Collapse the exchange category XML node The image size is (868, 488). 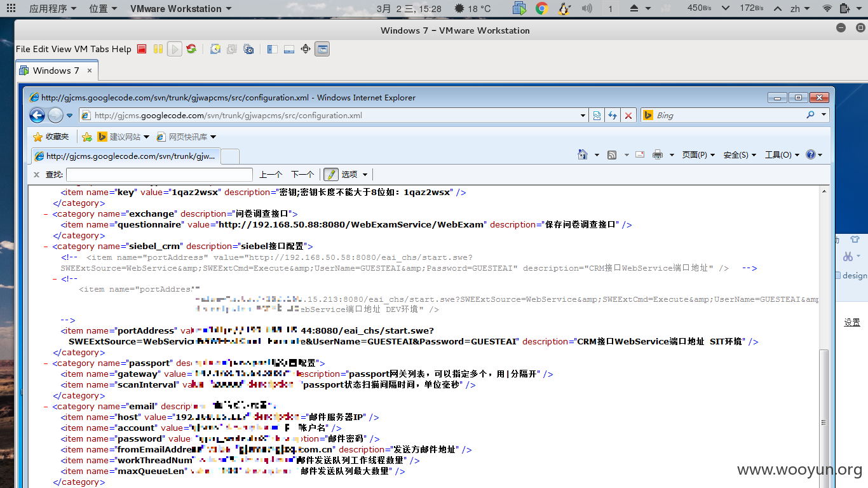point(46,214)
